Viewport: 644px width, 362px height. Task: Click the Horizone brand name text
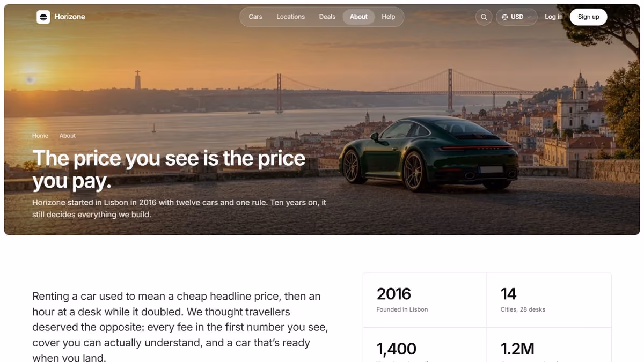[70, 17]
